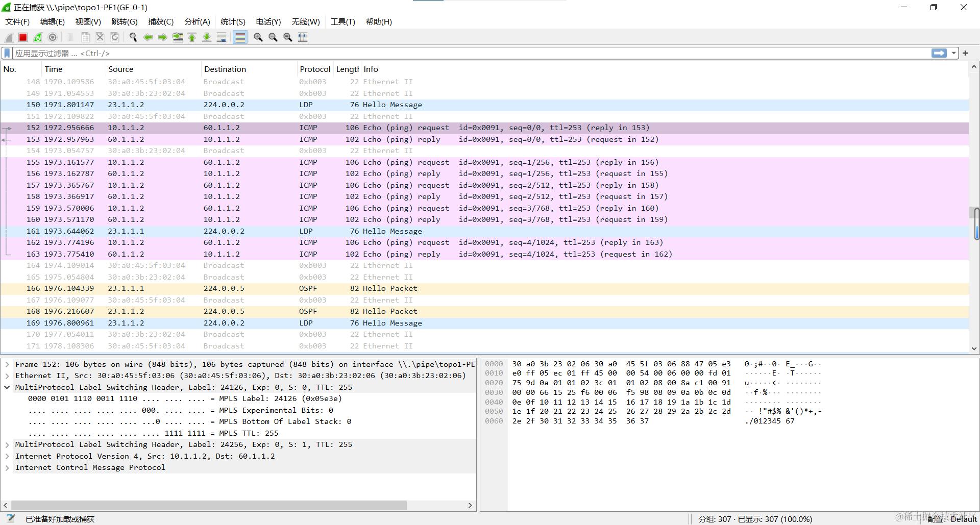Expand the Internet Control Message Protocol node

pyautogui.click(x=7, y=467)
